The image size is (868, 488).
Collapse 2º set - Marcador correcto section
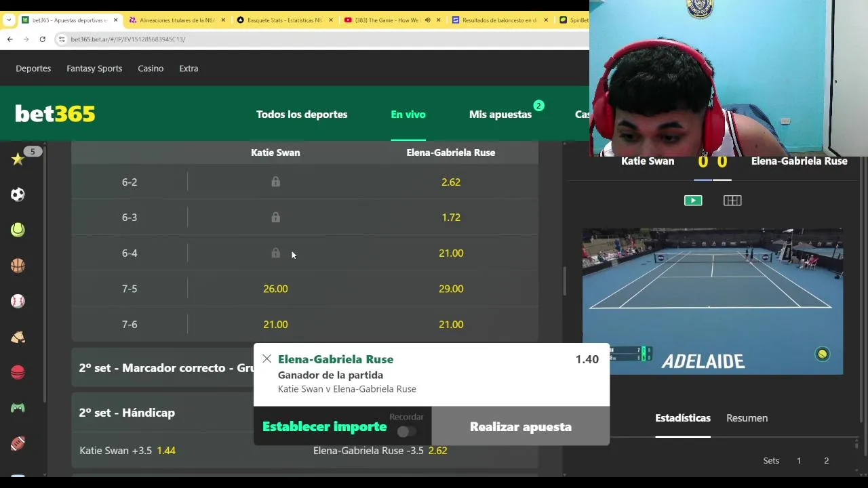tap(166, 368)
